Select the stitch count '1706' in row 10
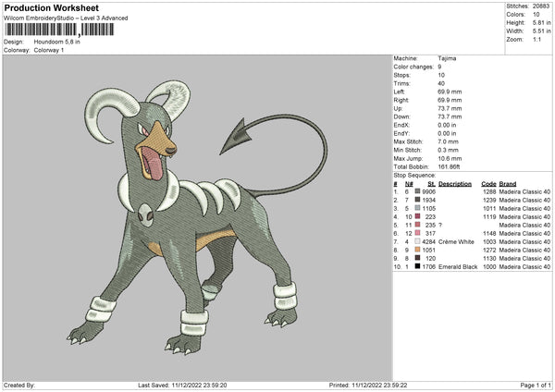555x392 pixels. 428,267
